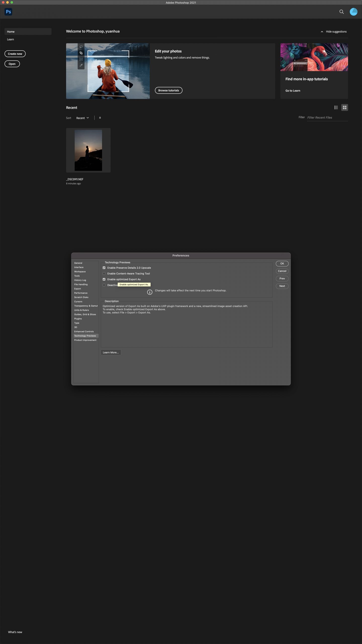
Task: Switch to list view icon
Action: [x=336, y=107]
